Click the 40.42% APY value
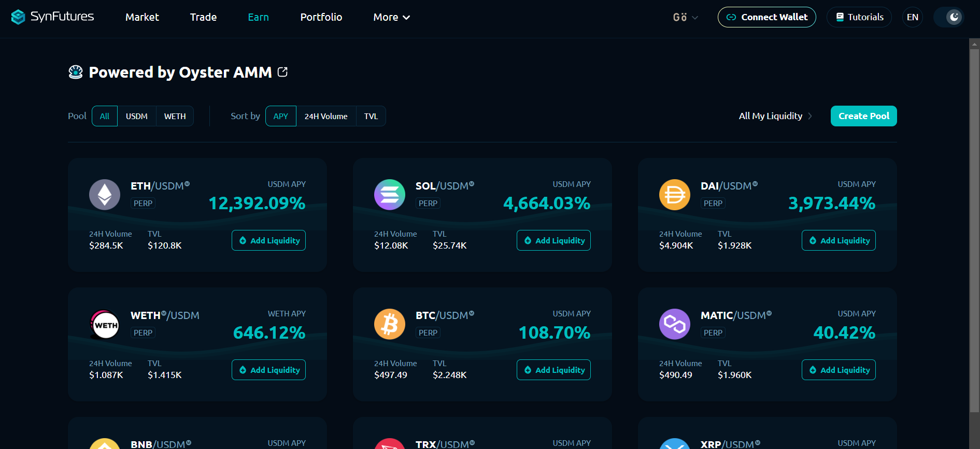 point(844,332)
